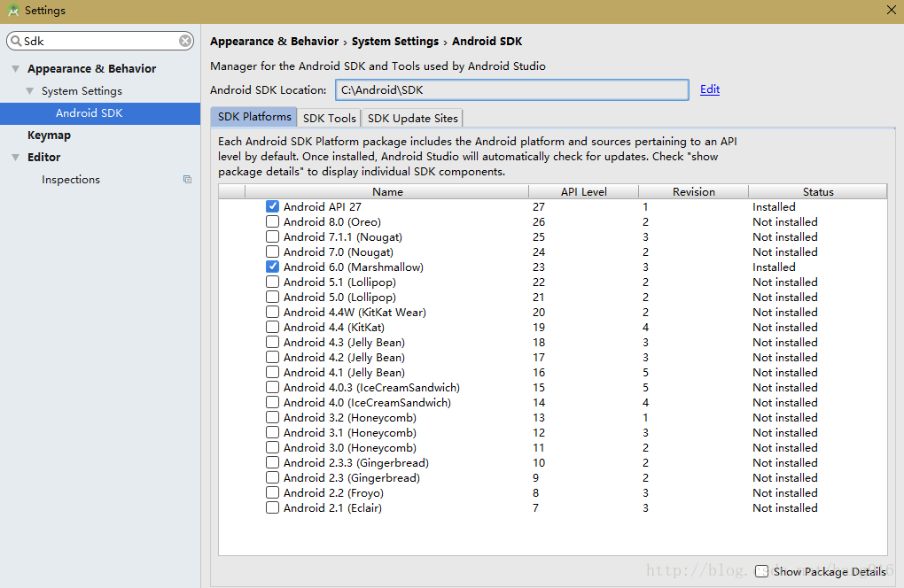
Task: Click the project-level icon next to Inspections
Action: tap(187, 179)
